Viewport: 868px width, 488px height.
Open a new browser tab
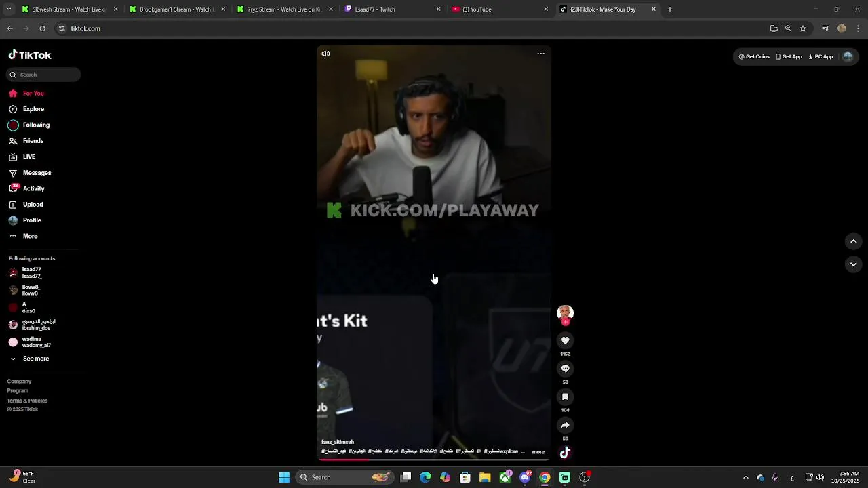670,9
